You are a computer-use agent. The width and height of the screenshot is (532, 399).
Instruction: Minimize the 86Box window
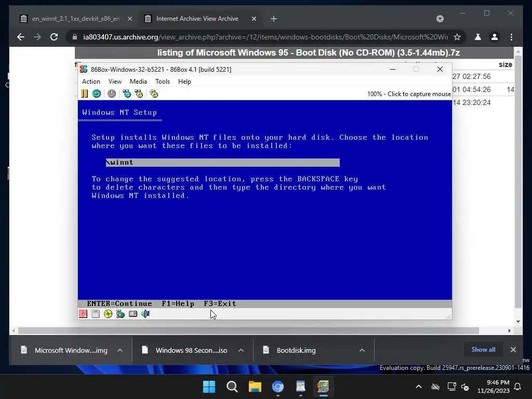393,69
